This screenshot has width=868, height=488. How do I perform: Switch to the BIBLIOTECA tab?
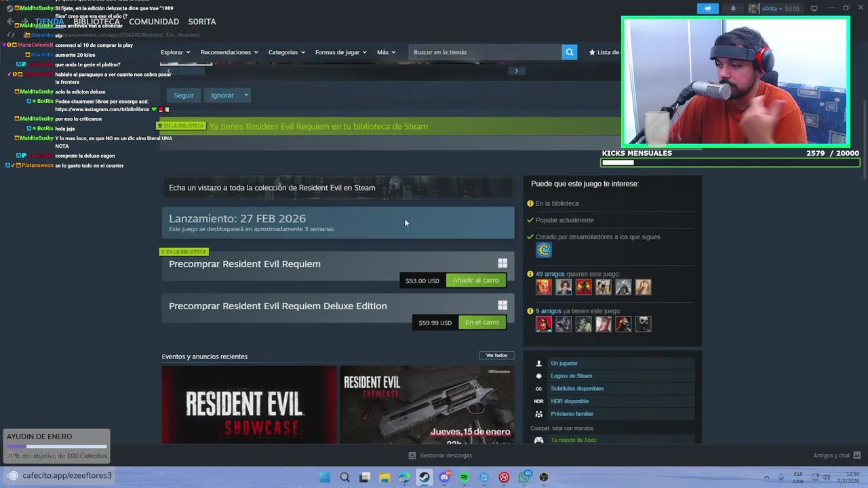(96, 22)
